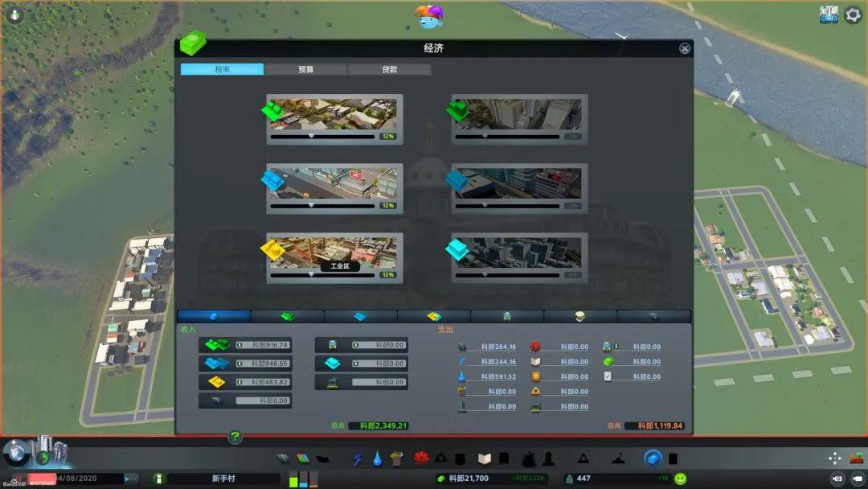Open the roads build tool
Viewport: 868px width, 489px height.
click(x=283, y=458)
